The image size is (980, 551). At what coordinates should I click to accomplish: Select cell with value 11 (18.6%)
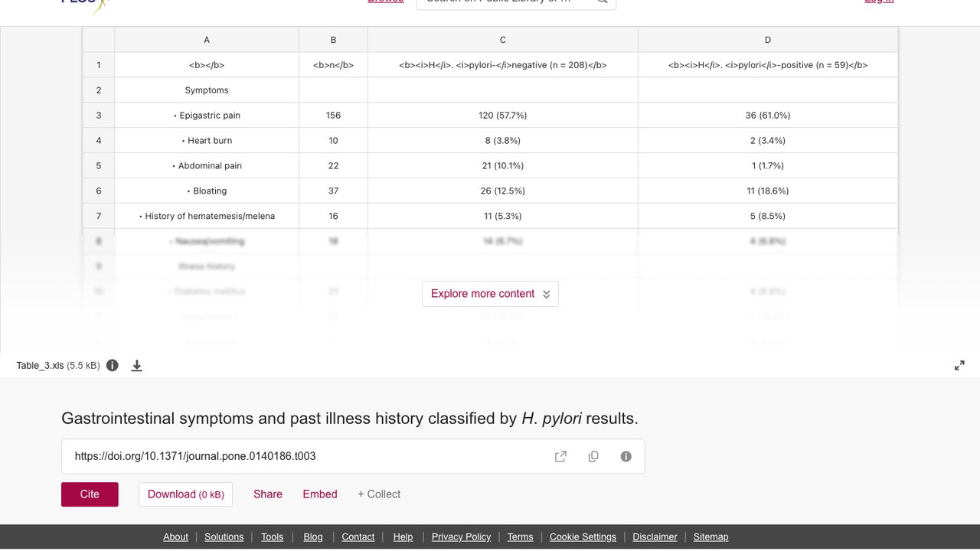(x=768, y=191)
